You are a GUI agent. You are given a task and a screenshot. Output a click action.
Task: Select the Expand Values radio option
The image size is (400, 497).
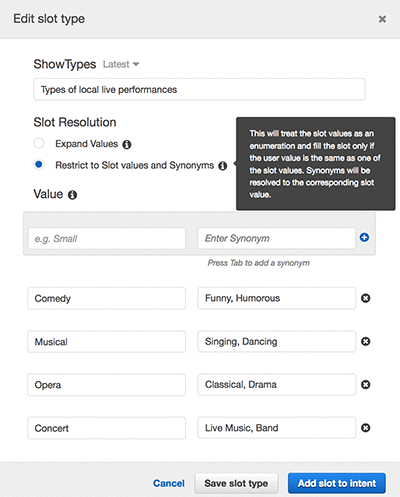point(39,143)
